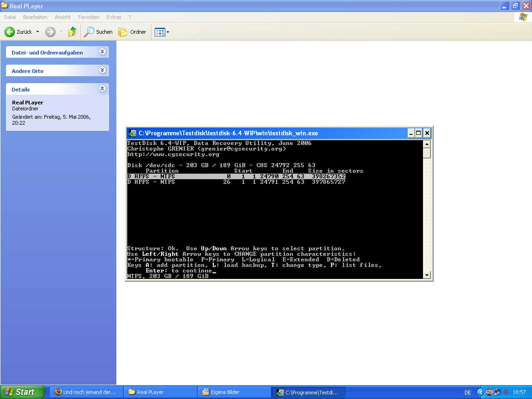Screen dimensions: 532x399
Task: Click the first tray icon after arrow
Action: (x=489, y=393)
